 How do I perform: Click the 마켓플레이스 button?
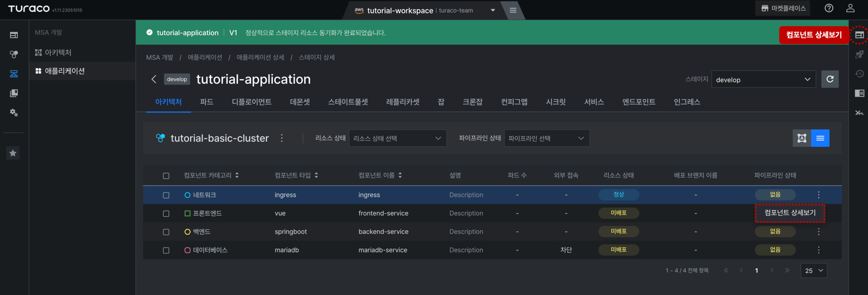[783, 8]
